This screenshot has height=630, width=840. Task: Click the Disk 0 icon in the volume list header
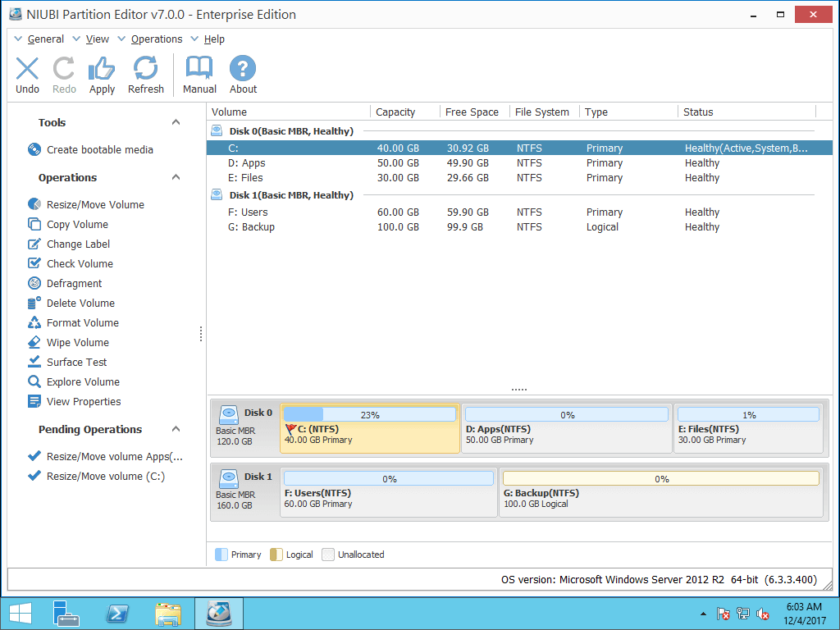[x=217, y=130]
